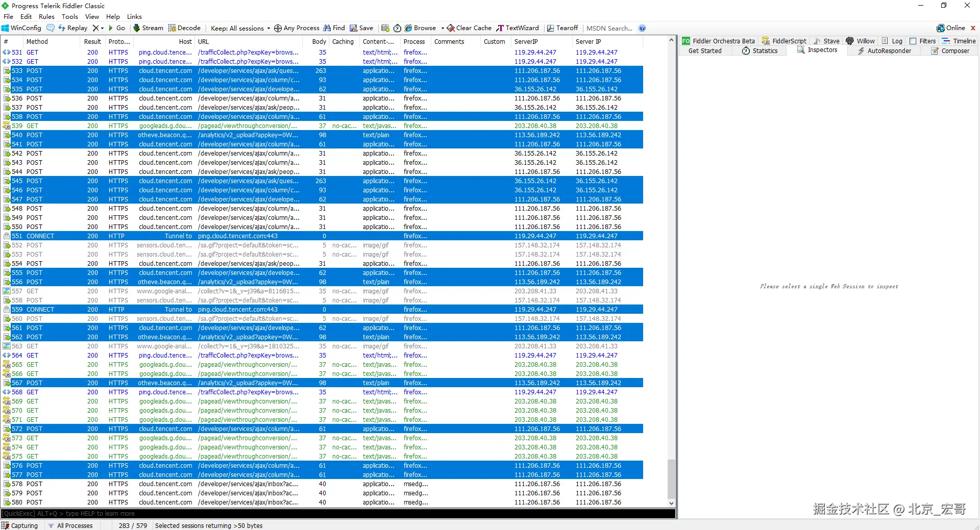Click the Remove sessions X icon
The width and height of the screenshot is (980, 530).
[x=95, y=28]
